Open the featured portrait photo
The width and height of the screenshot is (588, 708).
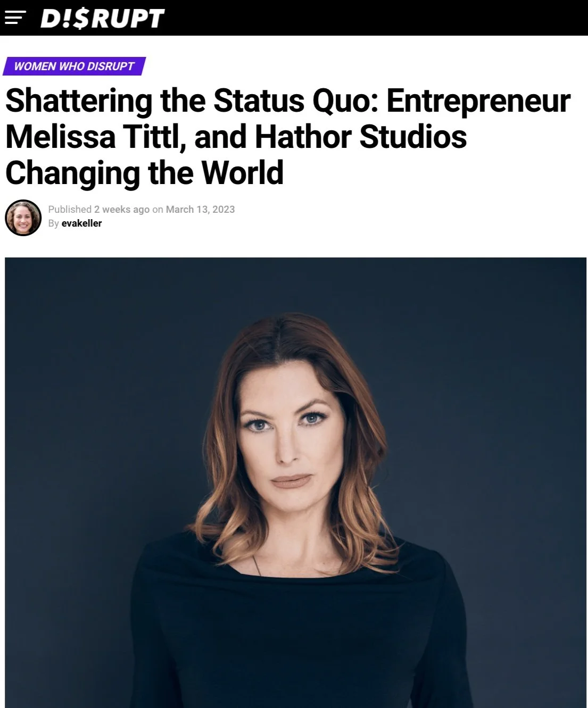pos(295,482)
